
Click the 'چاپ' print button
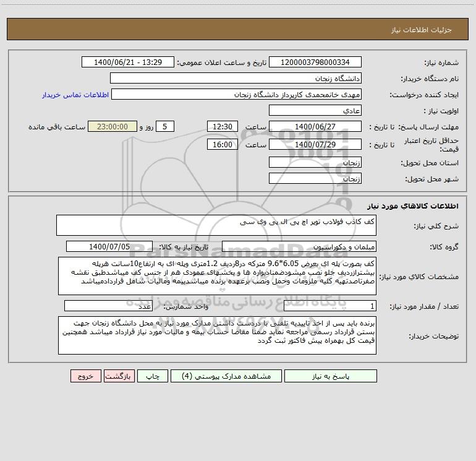[x=153, y=376]
